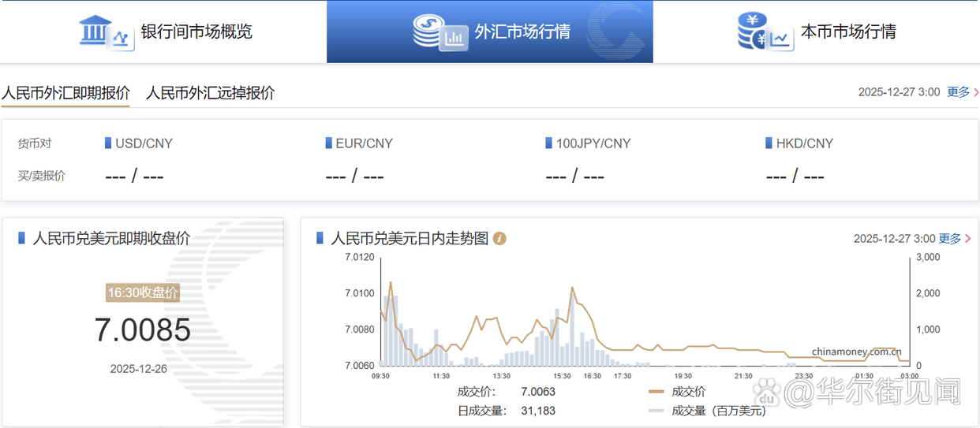The height and width of the screenshot is (428, 980).
Task: Open the HKD/CNY currency pair link
Action: coord(804,143)
